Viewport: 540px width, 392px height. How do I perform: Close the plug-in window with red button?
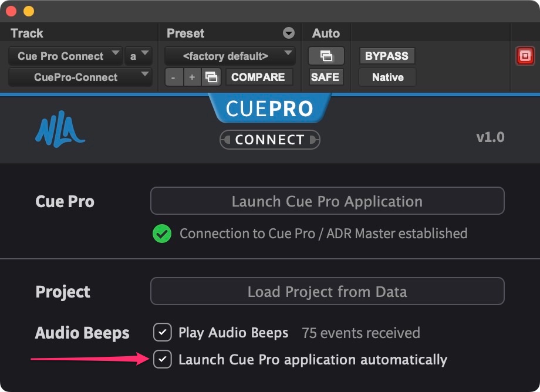[11, 11]
